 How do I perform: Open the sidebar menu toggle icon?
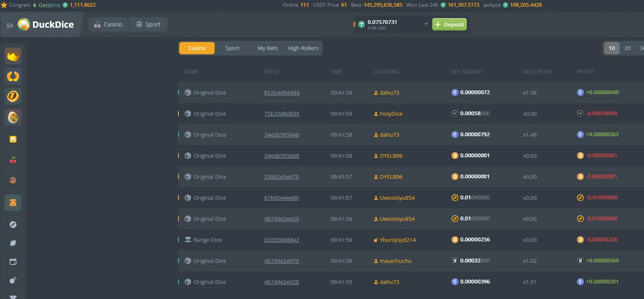pos(10,25)
